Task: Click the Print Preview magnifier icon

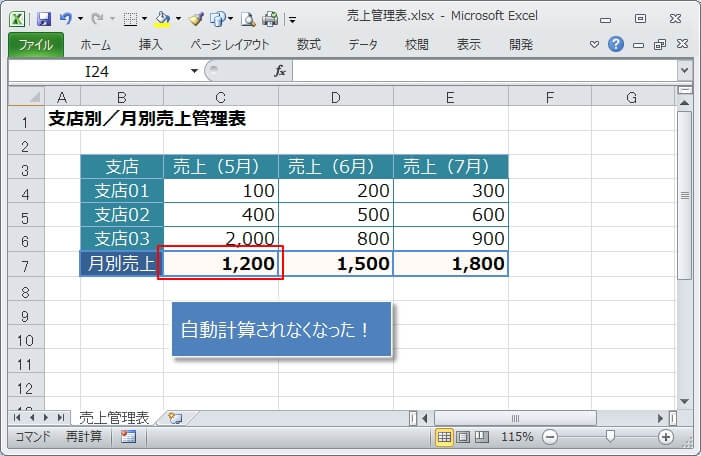Action: 248,19
